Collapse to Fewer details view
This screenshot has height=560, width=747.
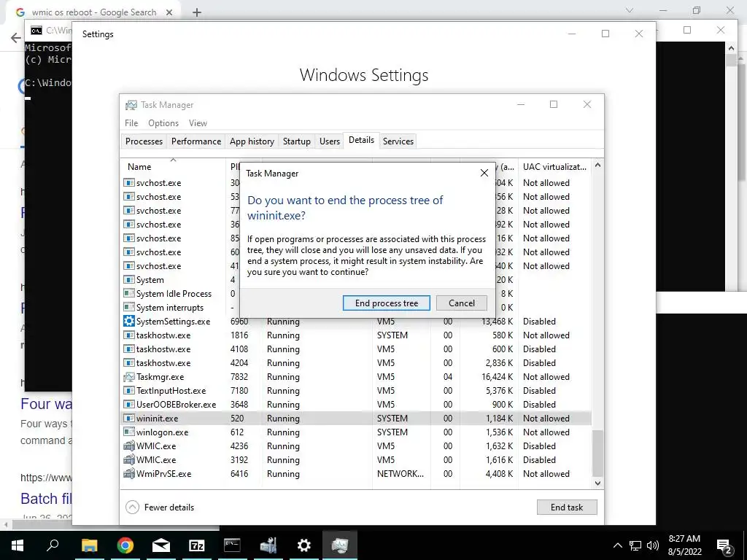(160, 507)
